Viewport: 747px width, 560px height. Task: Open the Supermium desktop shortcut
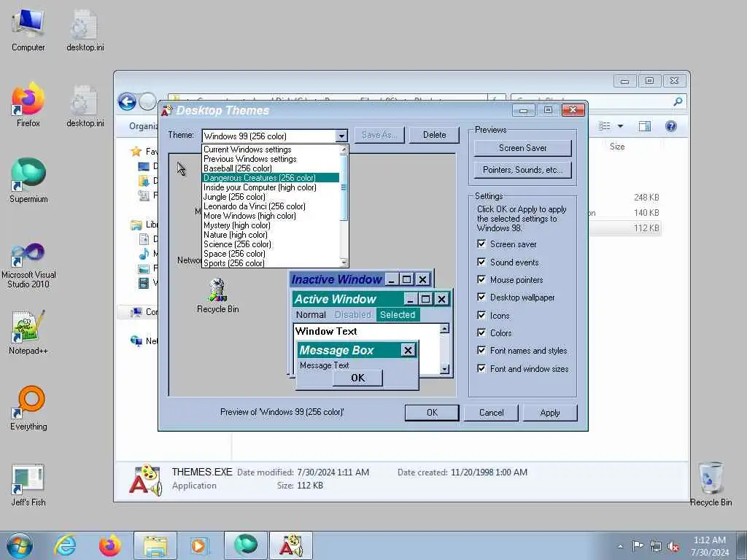point(28,181)
